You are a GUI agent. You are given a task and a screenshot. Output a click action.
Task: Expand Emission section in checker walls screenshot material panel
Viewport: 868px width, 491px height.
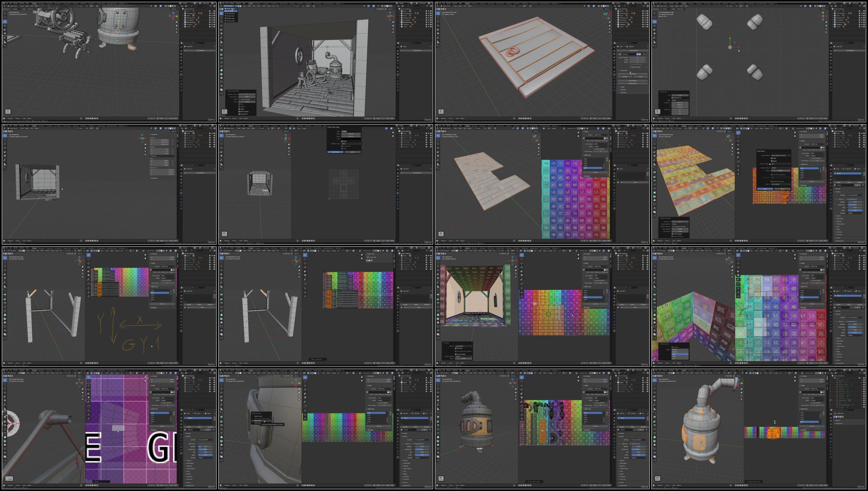coord(839,354)
